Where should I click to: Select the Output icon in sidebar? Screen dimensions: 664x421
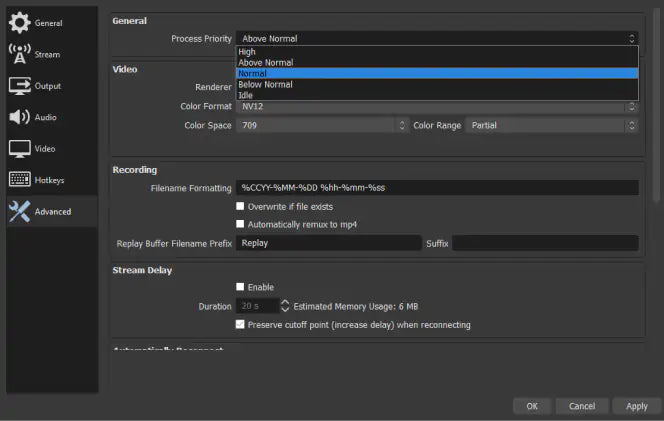coord(20,86)
